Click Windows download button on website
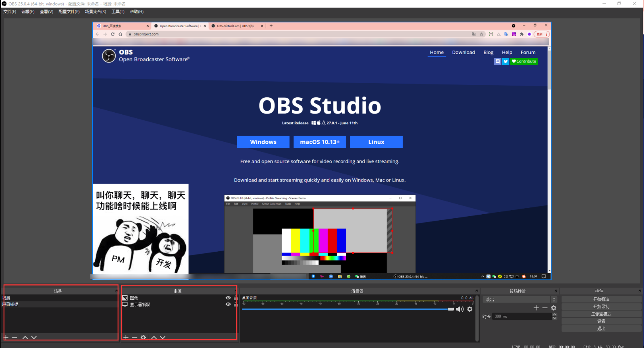 pos(263,142)
